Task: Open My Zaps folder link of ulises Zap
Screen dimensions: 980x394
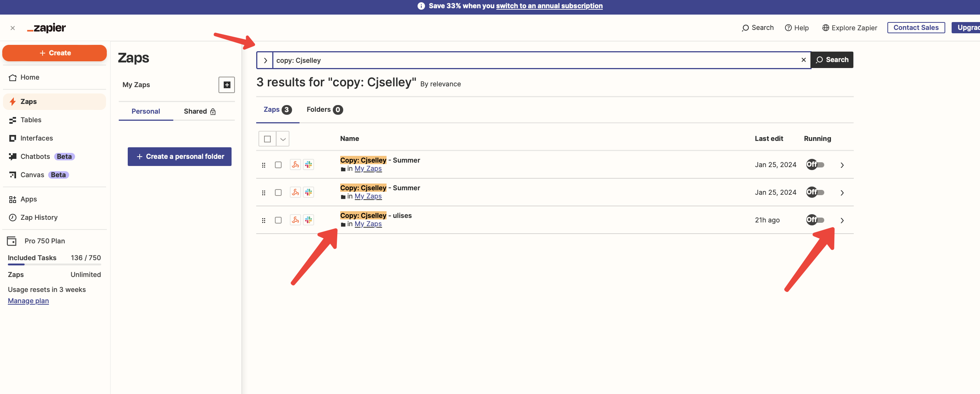Action: (368, 224)
